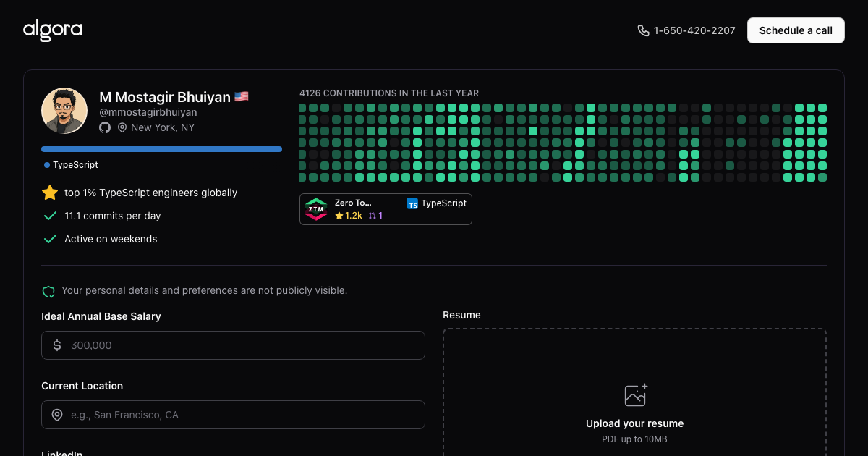Click the image upload icon in the resume dropzone
Image resolution: width=868 pixels, height=456 pixels.
click(x=635, y=395)
